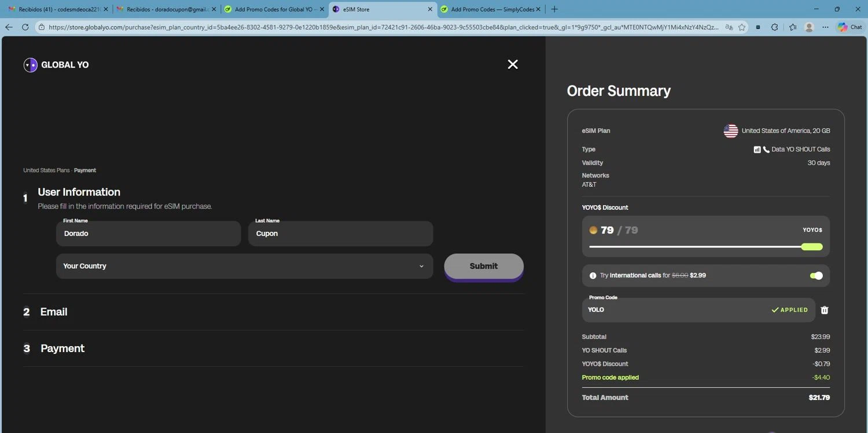This screenshot has width=868, height=433.
Task: Click the YO SHOUT Calls $2.99 value
Action: [822, 350]
